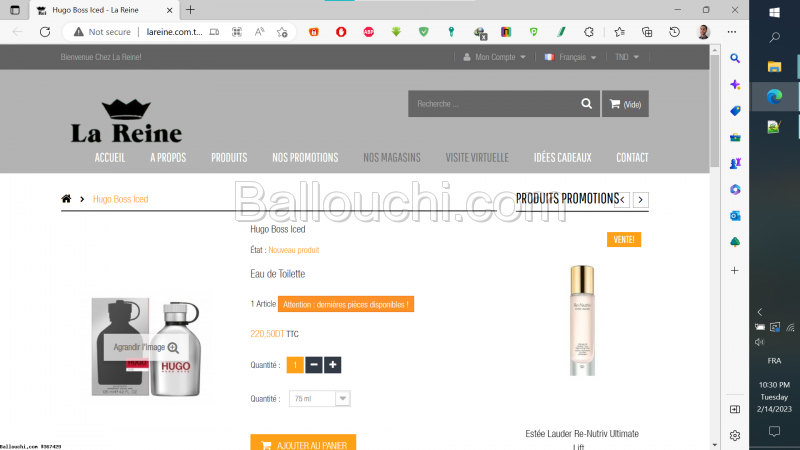Open the red Opera extension icon
Screen dimensions: 800x450
point(341,32)
